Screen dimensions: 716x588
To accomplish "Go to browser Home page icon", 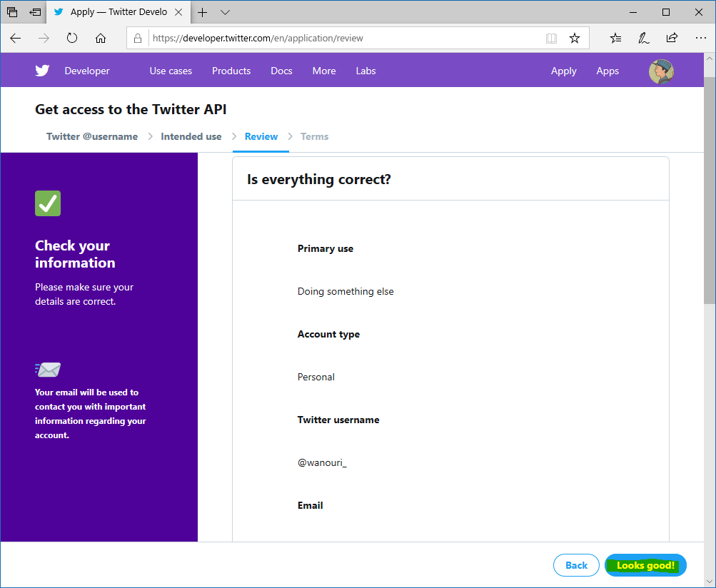I will click(x=101, y=38).
